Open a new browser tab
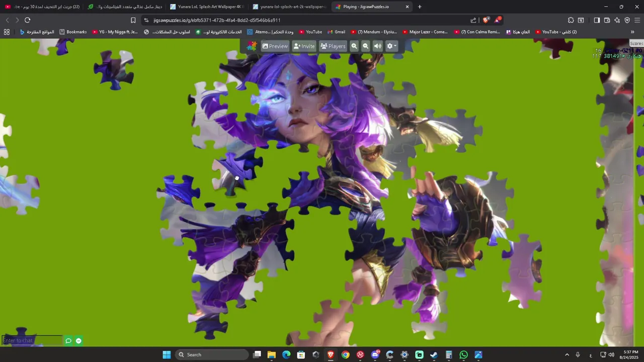The image size is (644, 362). click(420, 7)
